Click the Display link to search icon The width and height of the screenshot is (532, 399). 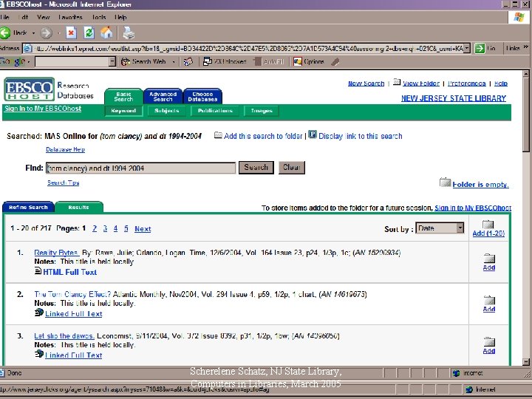(313, 134)
